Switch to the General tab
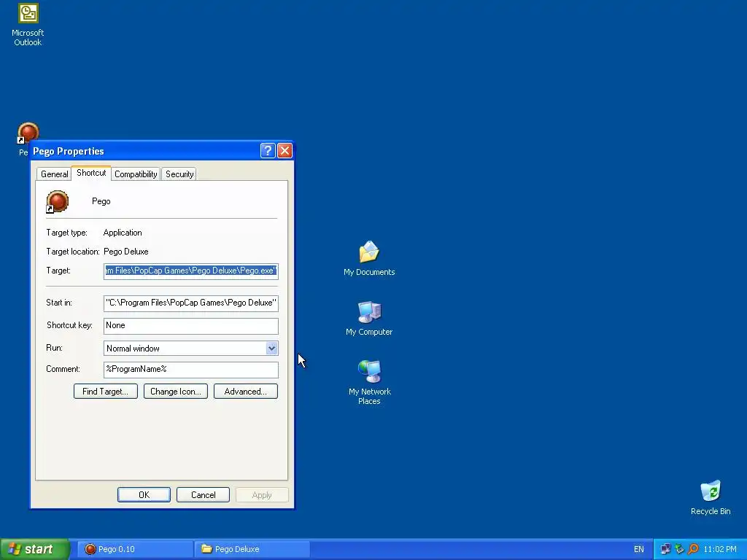747x560 pixels. pyautogui.click(x=54, y=174)
